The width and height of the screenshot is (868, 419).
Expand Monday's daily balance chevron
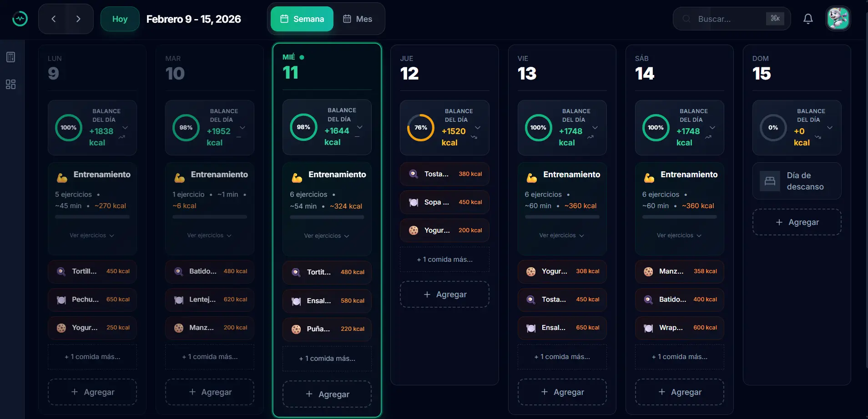(125, 127)
